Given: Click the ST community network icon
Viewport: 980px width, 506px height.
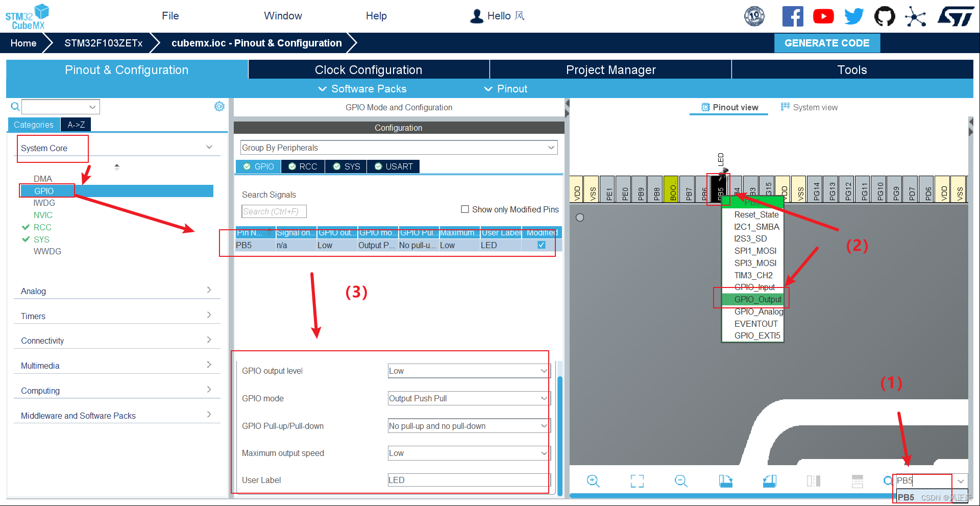Looking at the screenshot, I should tap(916, 16).
